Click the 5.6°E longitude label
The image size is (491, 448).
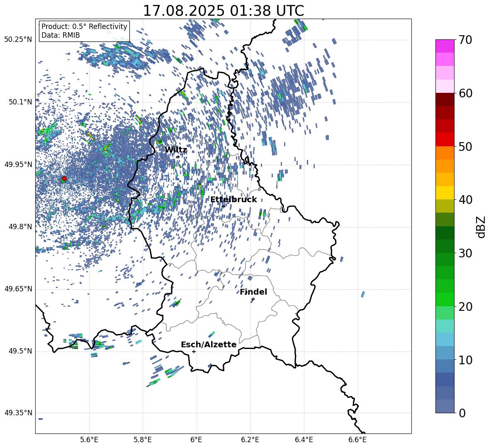[x=89, y=440]
